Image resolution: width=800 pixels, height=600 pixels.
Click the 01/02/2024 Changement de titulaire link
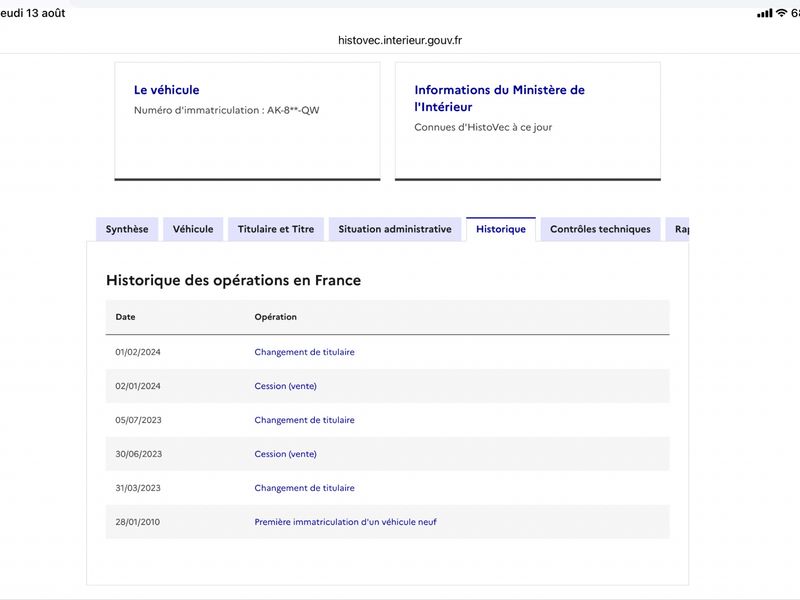[305, 352]
